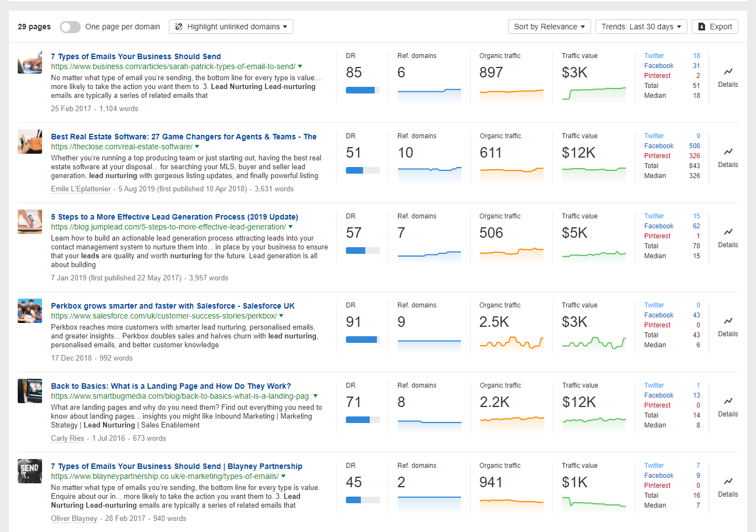The height and width of the screenshot is (532, 756).
Task: Open '5 Steps to a More Effective Lead Generation' title
Action: pyautogui.click(x=174, y=217)
